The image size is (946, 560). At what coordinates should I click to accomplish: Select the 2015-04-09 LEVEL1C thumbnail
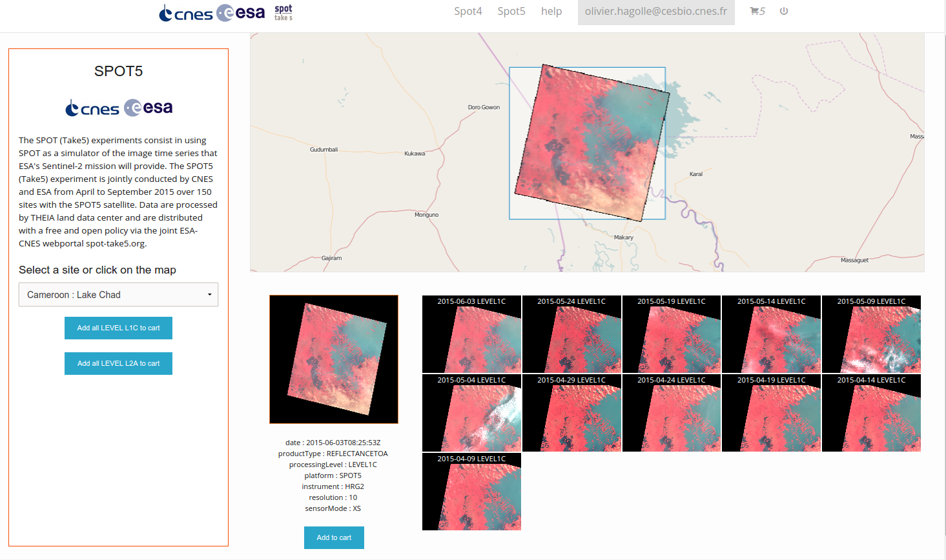click(471, 492)
